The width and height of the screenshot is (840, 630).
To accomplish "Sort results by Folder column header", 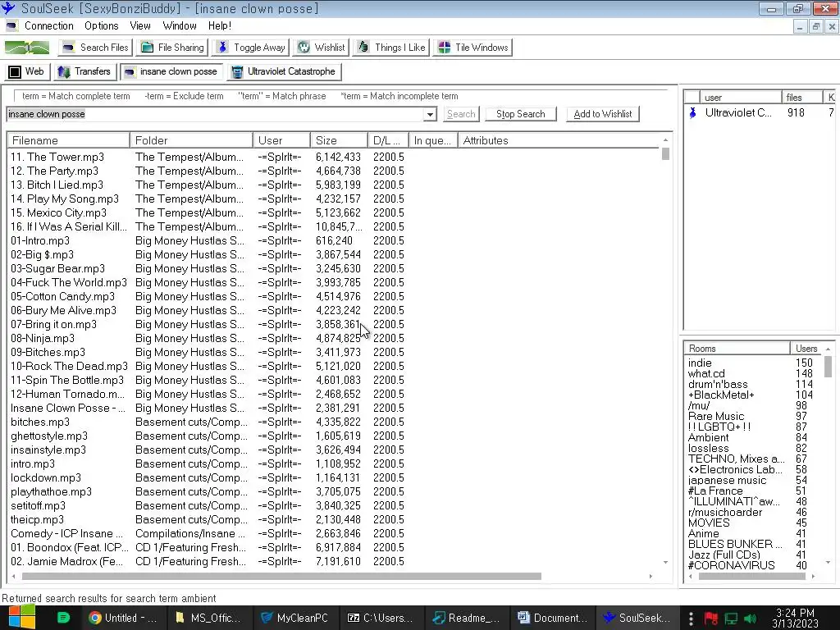I will tap(191, 140).
